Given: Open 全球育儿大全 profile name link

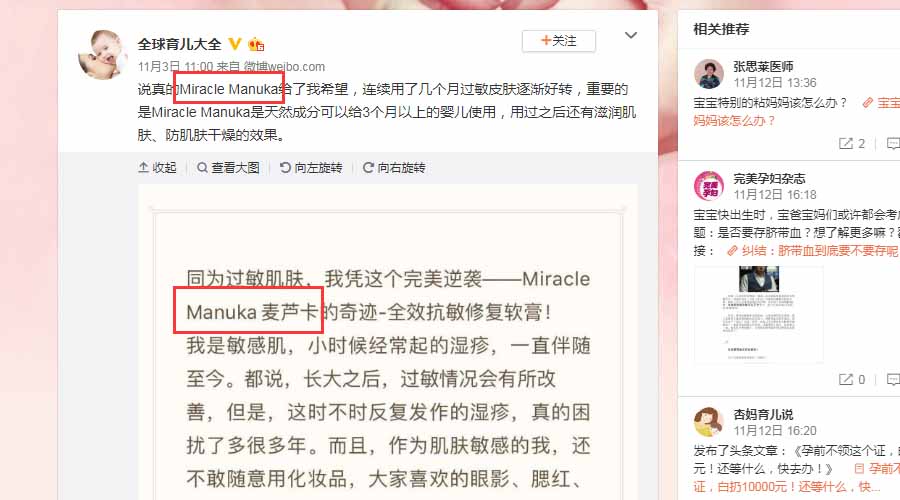Looking at the screenshot, I should point(180,44).
